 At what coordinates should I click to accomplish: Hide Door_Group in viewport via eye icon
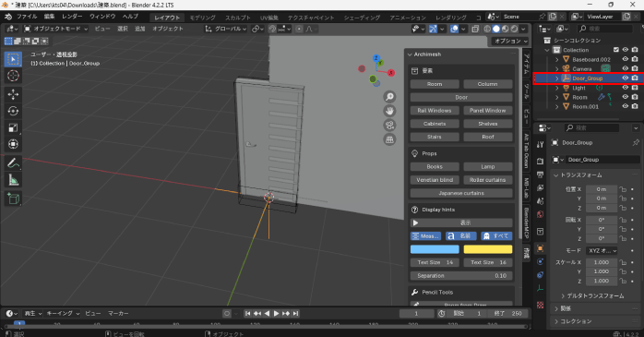click(626, 78)
